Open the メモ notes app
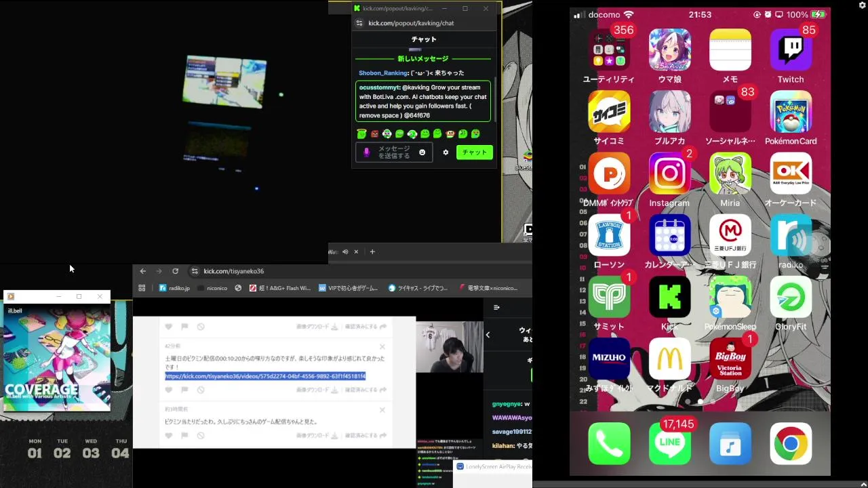The height and width of the screenshot is (488, 868). pos(730,50)
